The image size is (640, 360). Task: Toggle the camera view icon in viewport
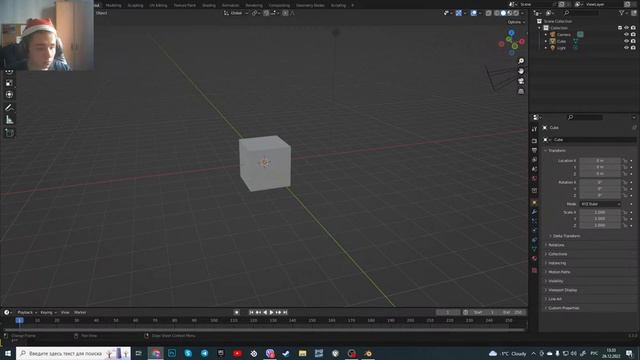pos(521,81)
